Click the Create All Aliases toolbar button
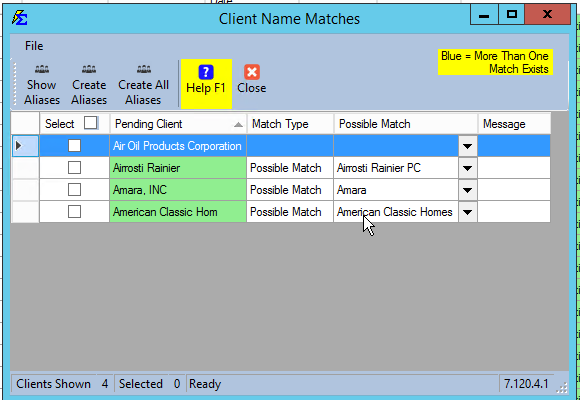 (144, 85)
